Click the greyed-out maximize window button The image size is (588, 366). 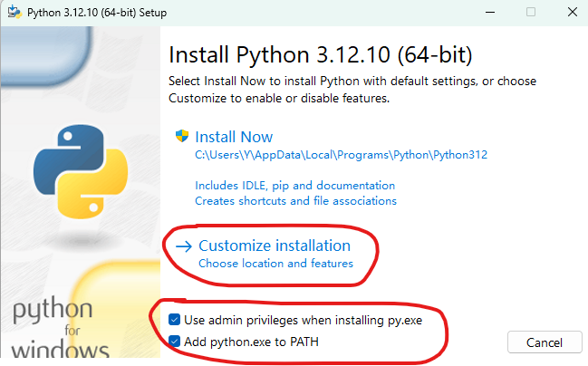pos(530,12)
